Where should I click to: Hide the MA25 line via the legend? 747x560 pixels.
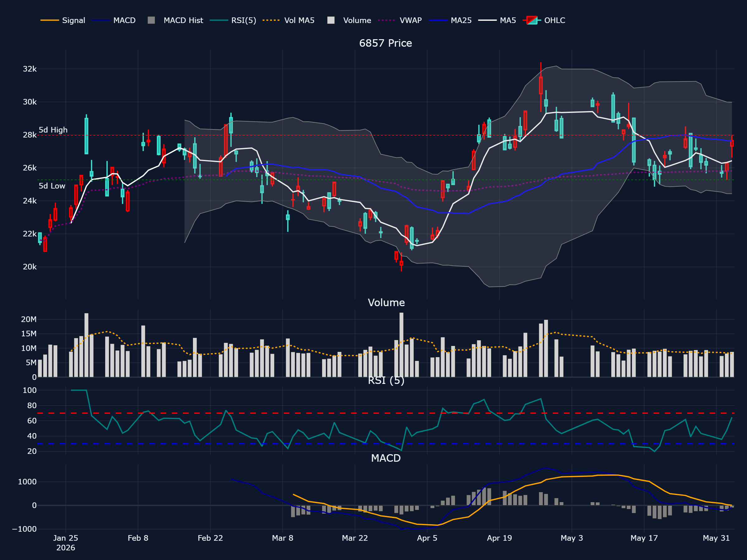[x=450, y=20]
